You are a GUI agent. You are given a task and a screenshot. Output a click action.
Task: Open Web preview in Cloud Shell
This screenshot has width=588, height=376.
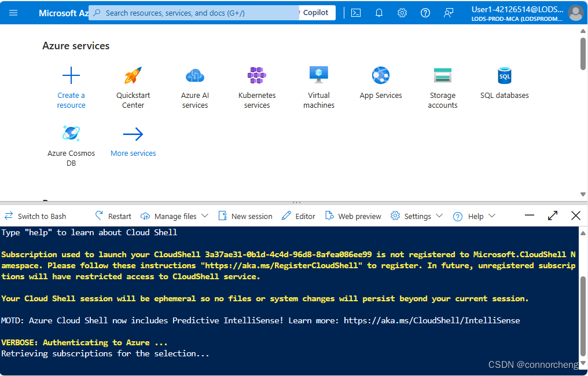click(353, 216)
